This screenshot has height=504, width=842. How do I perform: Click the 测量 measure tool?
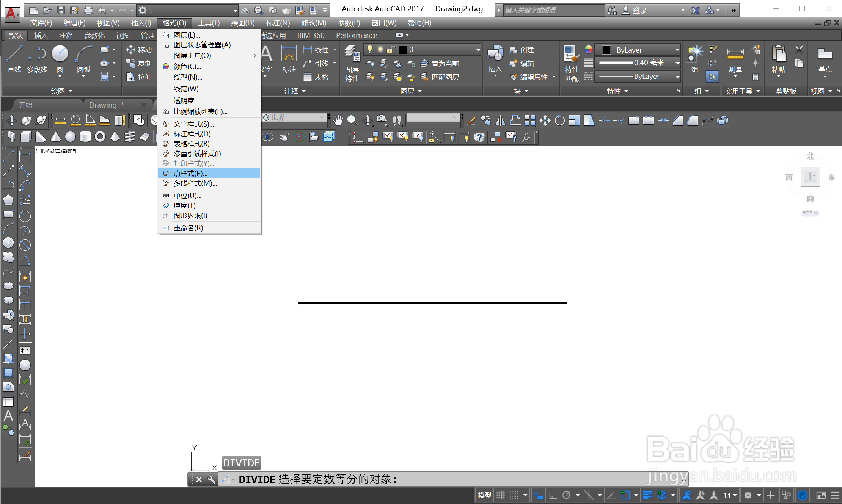pos(735,59)
